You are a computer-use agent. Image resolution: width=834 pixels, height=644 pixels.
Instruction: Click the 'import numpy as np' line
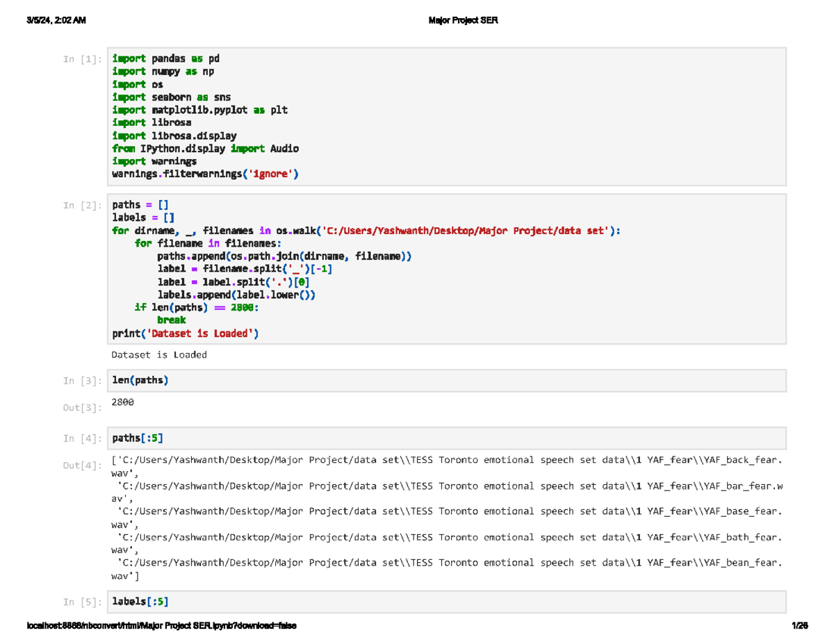tap(163, 72)
